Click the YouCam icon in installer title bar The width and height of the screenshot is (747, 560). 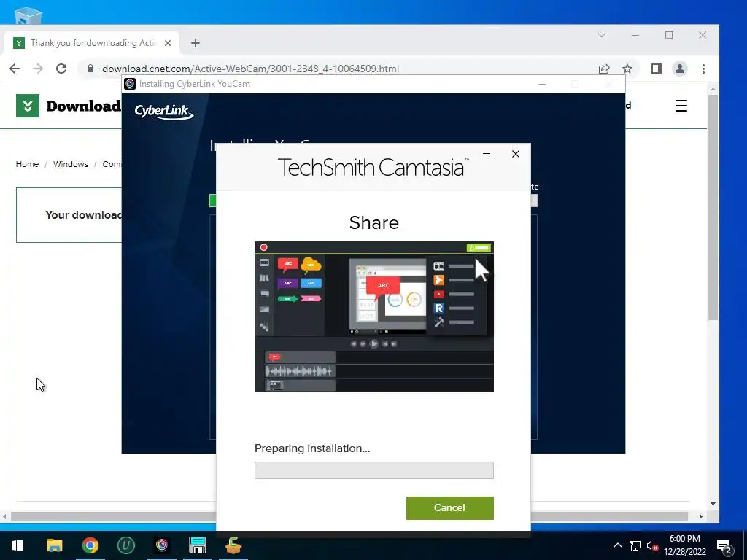[130, 84]
